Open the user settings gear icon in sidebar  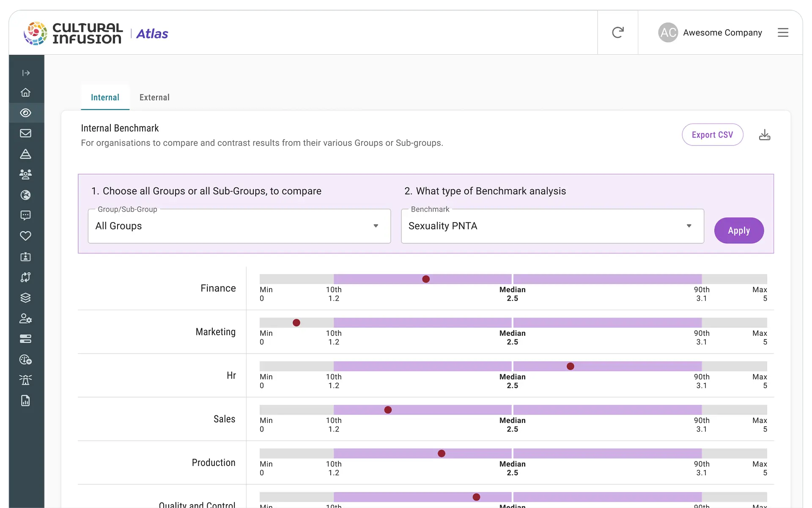(x=26, y=319)
